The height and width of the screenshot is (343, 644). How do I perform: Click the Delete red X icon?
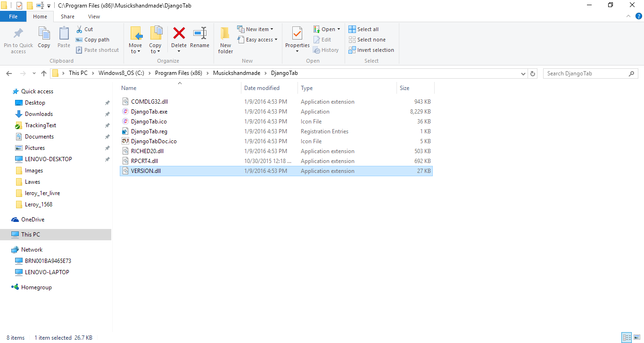click(x=179, y=34)
